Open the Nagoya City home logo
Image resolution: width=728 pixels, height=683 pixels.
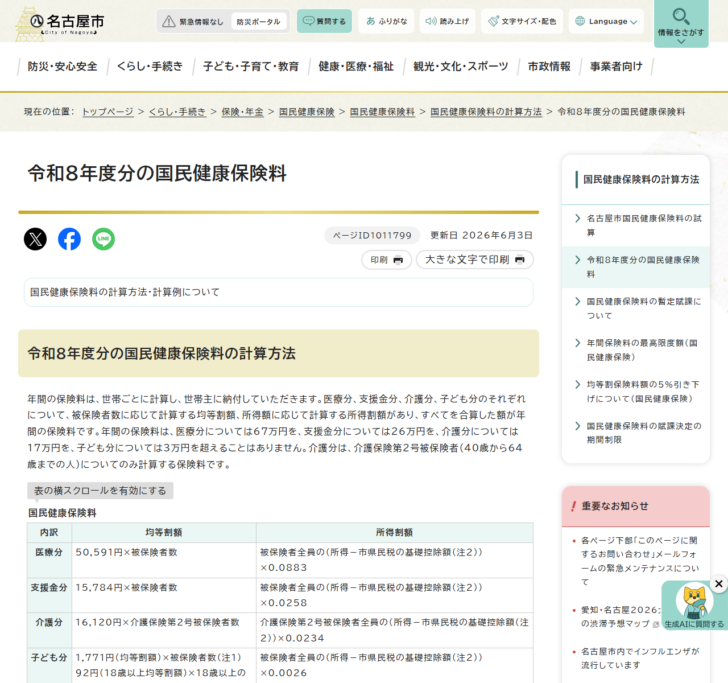[60, 23]
